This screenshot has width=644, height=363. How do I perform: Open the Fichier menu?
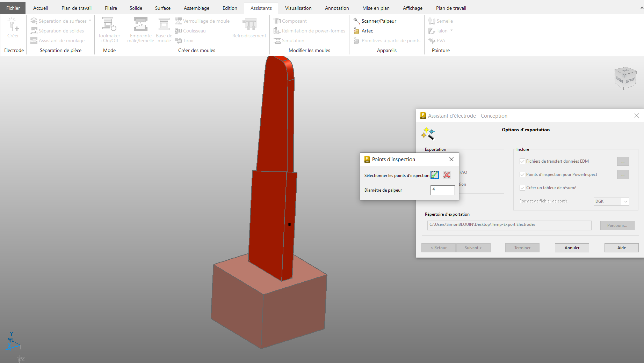tap(13, 8)
